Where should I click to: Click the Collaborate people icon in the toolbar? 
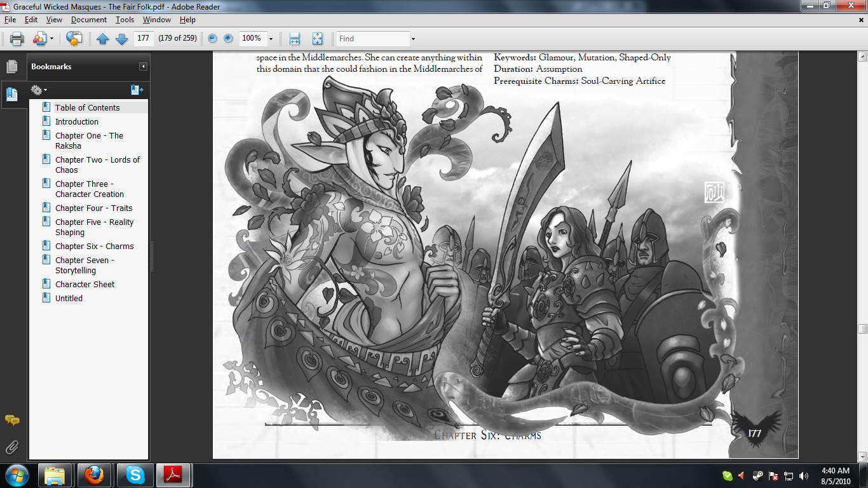pos(39,39)
